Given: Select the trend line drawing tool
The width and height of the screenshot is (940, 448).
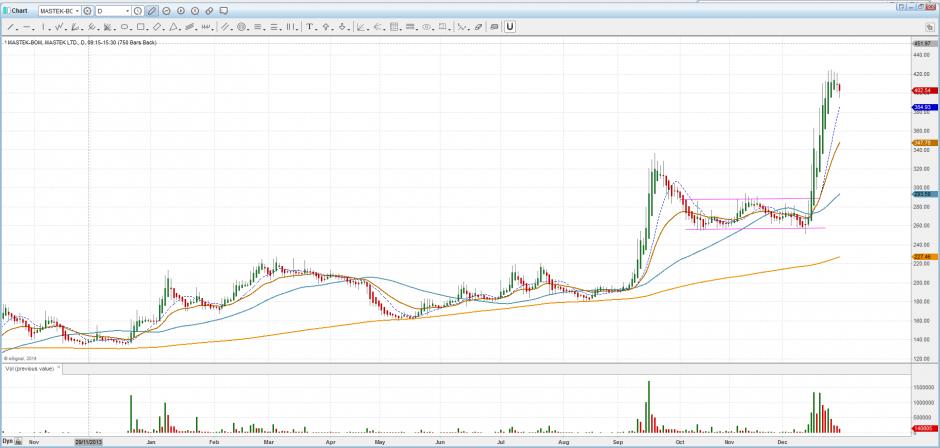Looking at the screenshot, I should [x=11, y=27].
